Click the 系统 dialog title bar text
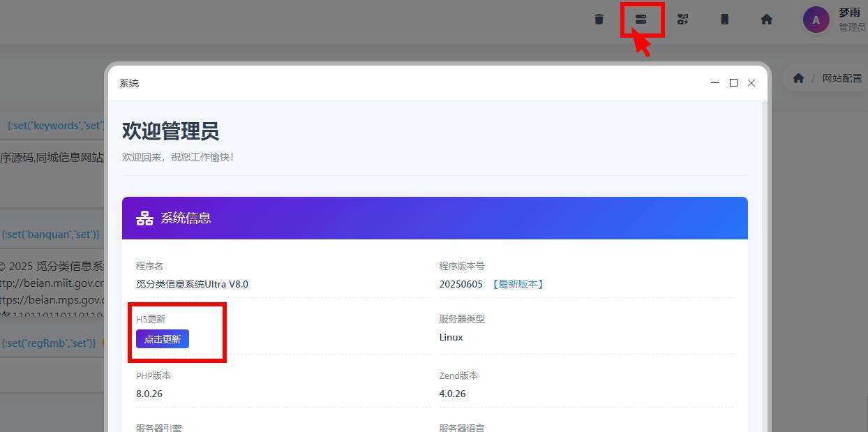 click(129, 83)
